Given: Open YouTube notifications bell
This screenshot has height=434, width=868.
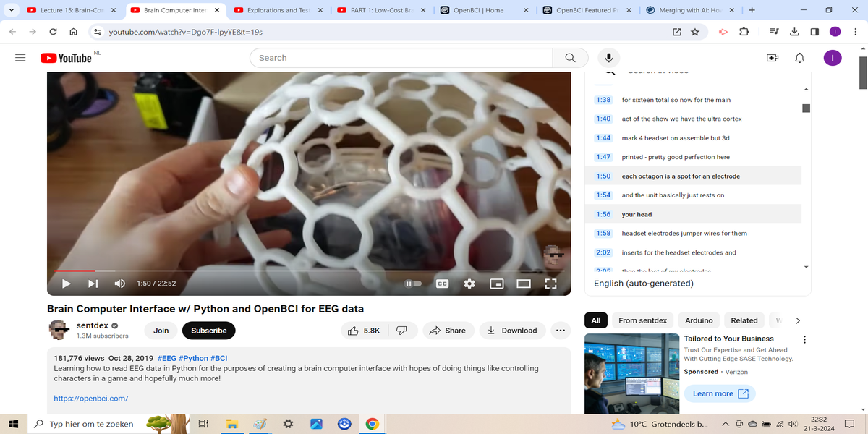Looking at the screenshot, I should [799, 58].
